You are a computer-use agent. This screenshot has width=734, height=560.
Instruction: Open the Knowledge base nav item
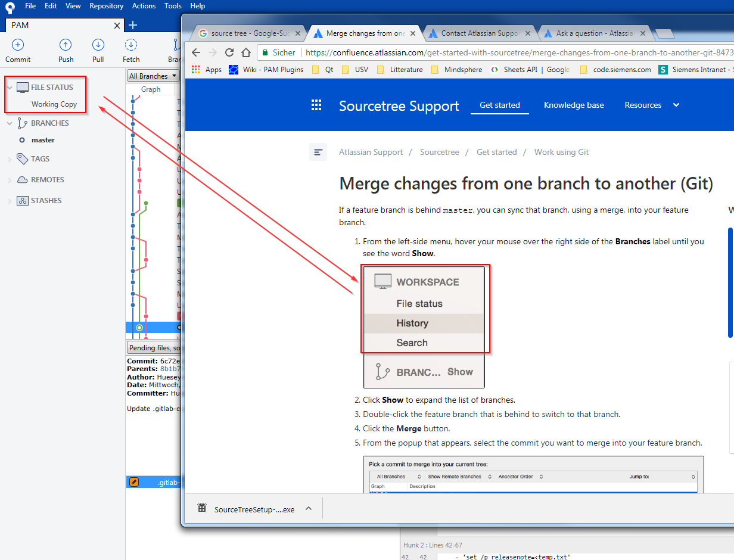(574, 105)
